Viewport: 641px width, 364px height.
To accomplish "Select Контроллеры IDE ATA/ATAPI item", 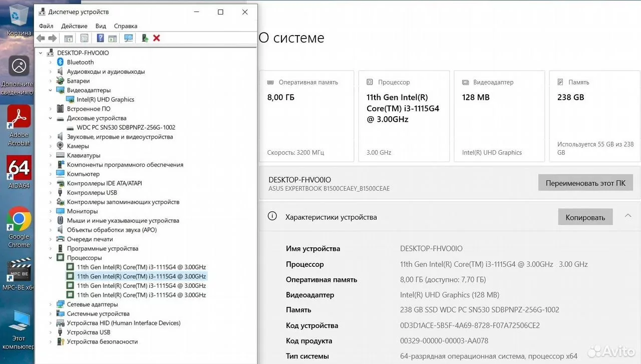I will tap(104, 183).
